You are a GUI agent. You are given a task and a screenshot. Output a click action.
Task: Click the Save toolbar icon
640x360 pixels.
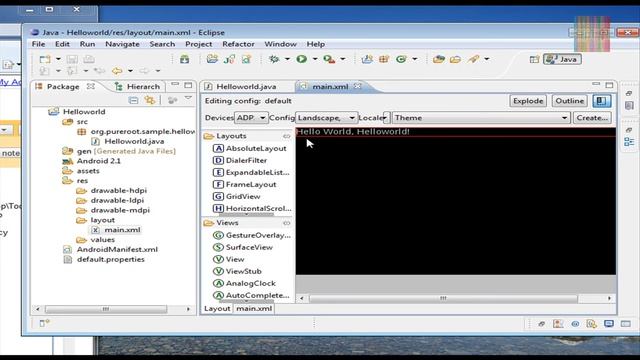[x=72, y=59]
